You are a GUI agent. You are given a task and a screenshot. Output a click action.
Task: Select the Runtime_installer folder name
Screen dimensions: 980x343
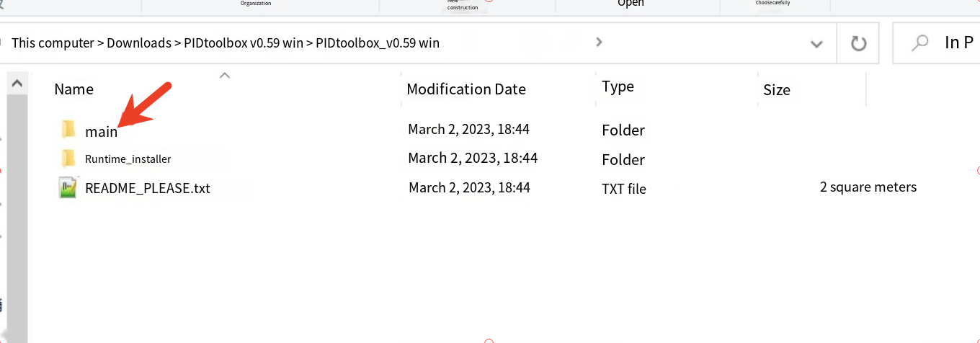[128, 159]
